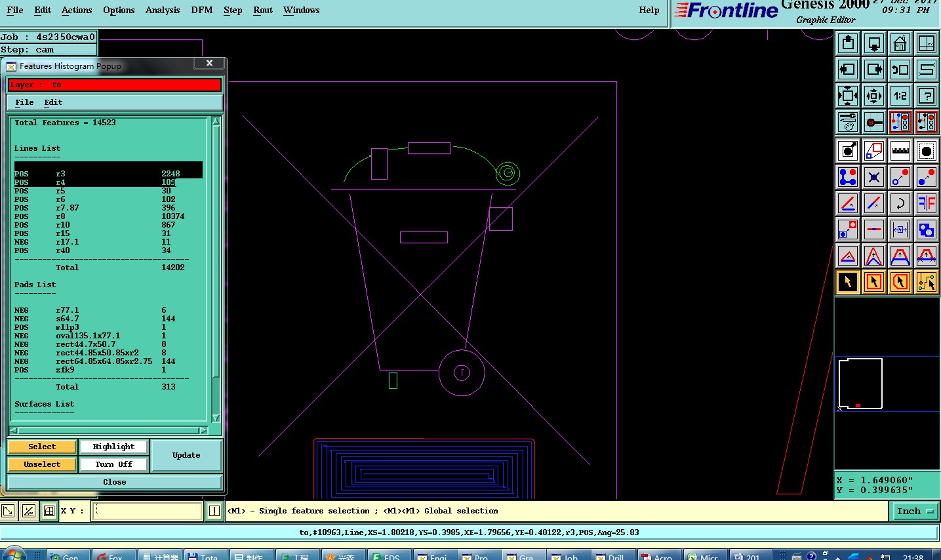The image size is (941, 560).
Task: Click the S-shaped snake path icon
Action: [x=927, y=70]
